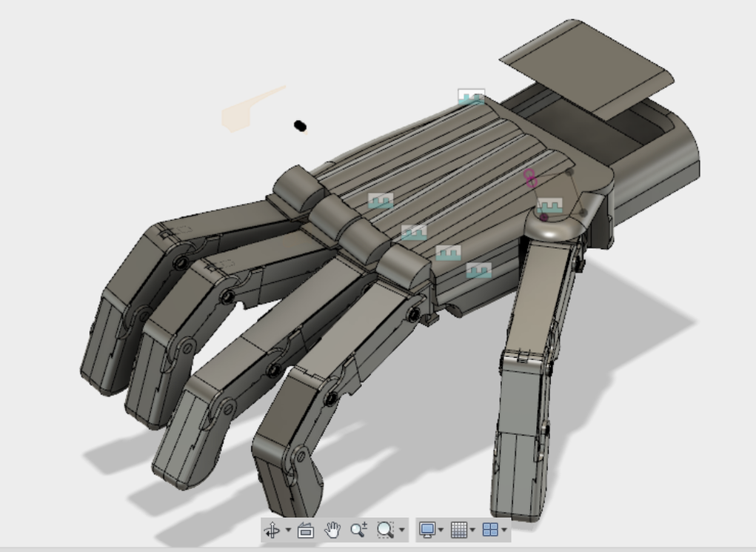This screenshot has height=552, width=756.
Task: Select the Zoom magnifier with plus-minus
Action: 358,530
